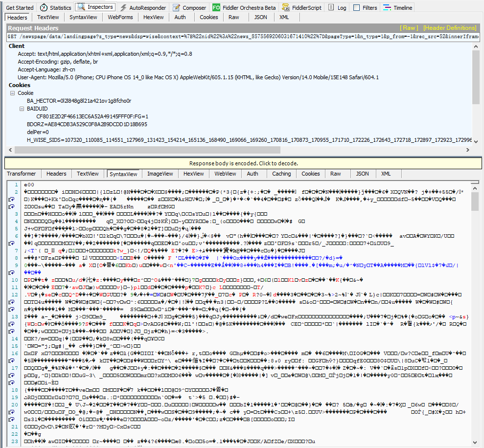Click the green FO Orchestra icon
Screen dimensions: 484x448
[x=216, y=7]
